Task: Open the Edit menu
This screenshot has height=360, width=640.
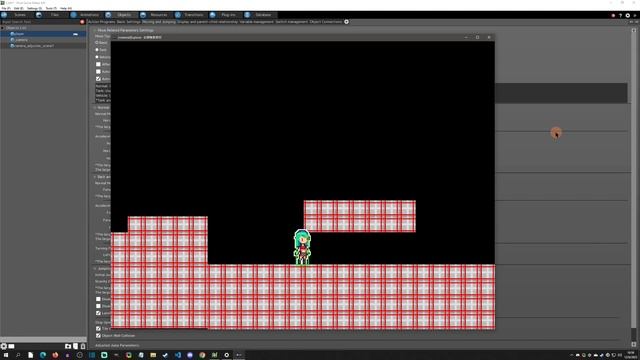Action: pos(18,8)
